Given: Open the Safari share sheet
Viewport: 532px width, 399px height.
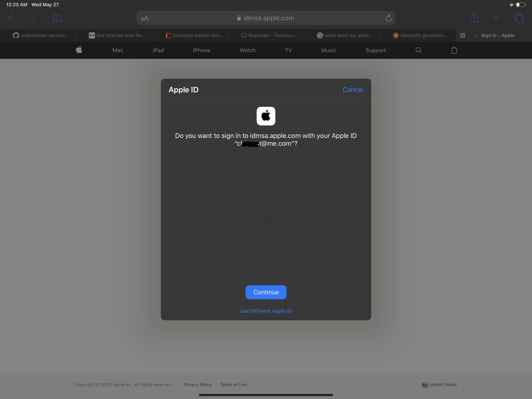Looking at the screenshot, I should coord(474,18).
